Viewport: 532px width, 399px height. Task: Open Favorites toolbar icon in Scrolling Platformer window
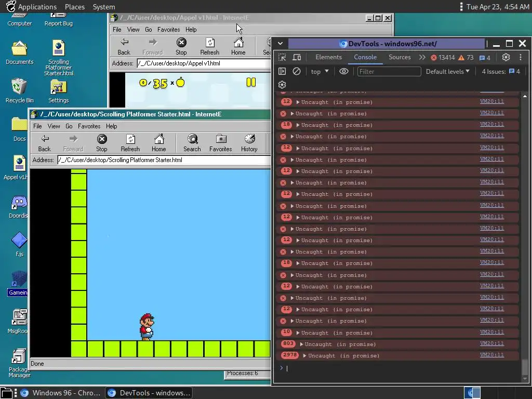pos(220,143)
